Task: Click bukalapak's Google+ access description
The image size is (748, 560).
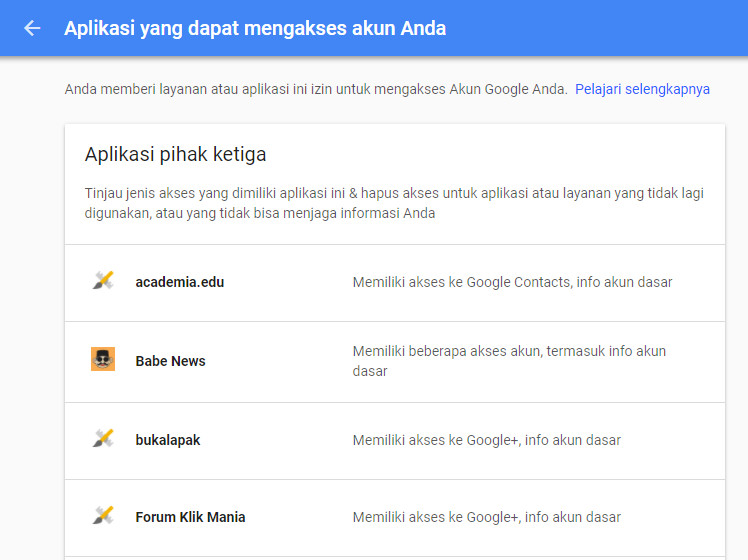Action: point(487,440)
